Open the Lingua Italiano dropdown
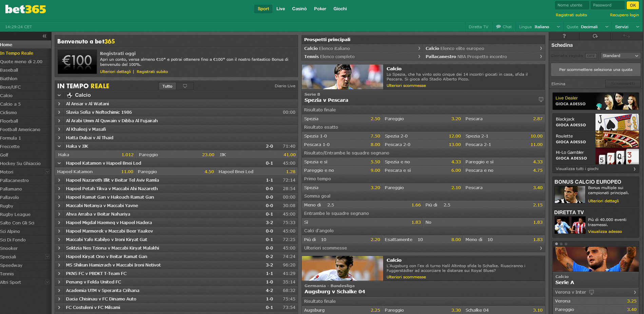 [x=539, y=27]
